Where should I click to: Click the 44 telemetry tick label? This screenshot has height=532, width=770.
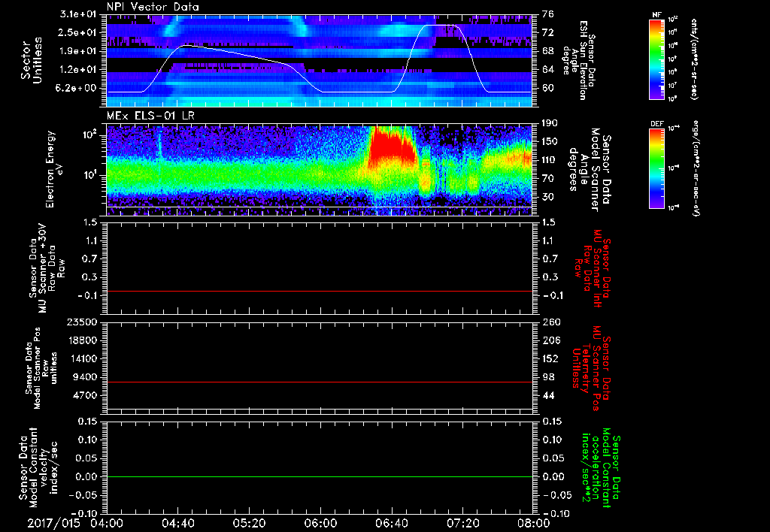[x=547, y=395]
